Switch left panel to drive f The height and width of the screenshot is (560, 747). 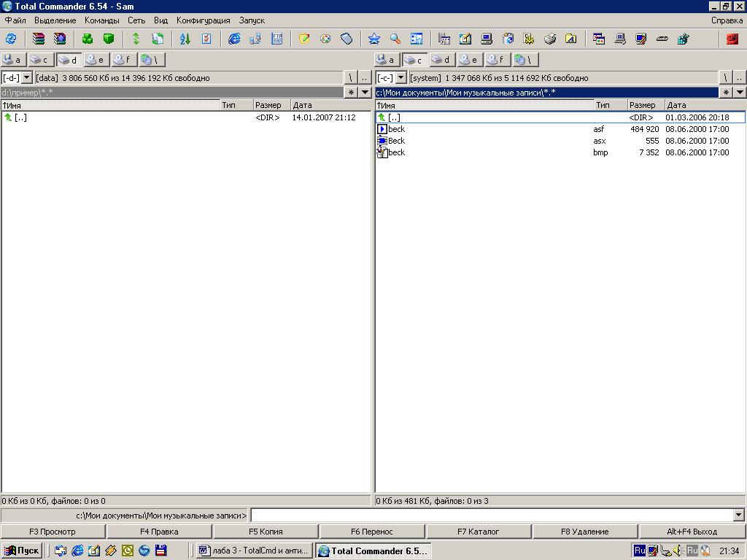pyautogui.click(x=124, y=60)
